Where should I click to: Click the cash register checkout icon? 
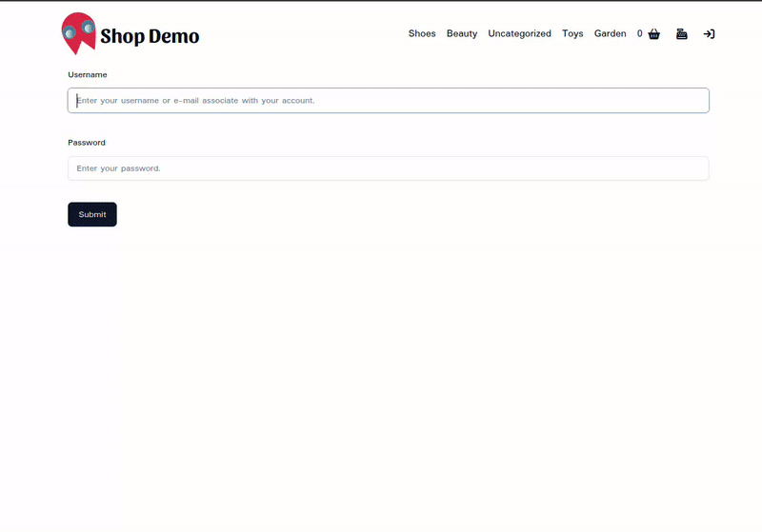point(682,34)
